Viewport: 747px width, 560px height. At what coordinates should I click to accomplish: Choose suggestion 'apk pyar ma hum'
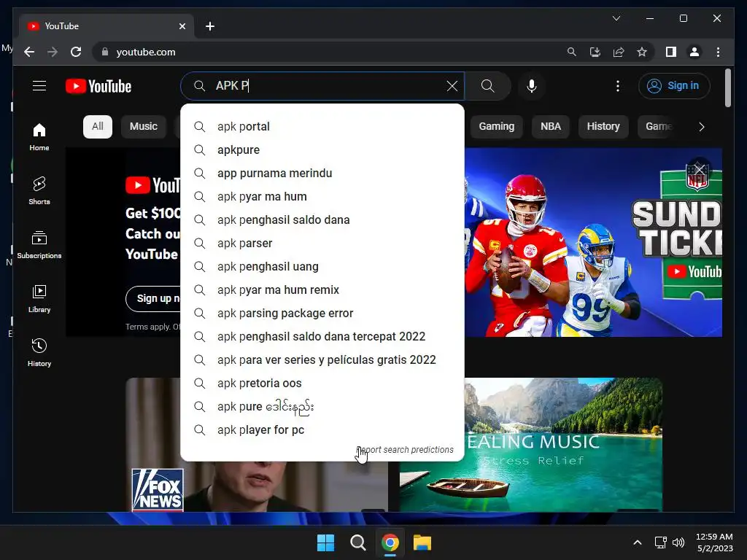322,197
